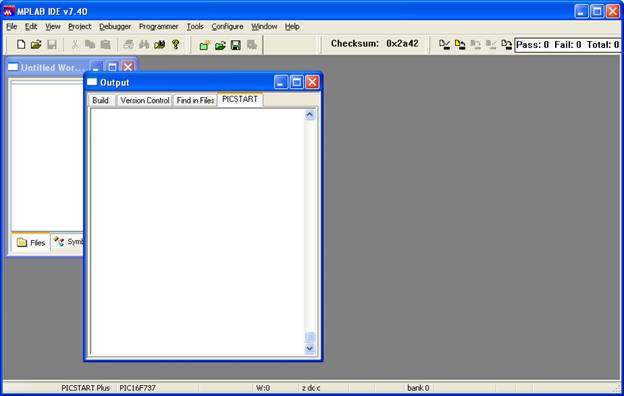Click the green Open Project folder icon
Viewport: 624px width, 396px height.
[220, 45]
